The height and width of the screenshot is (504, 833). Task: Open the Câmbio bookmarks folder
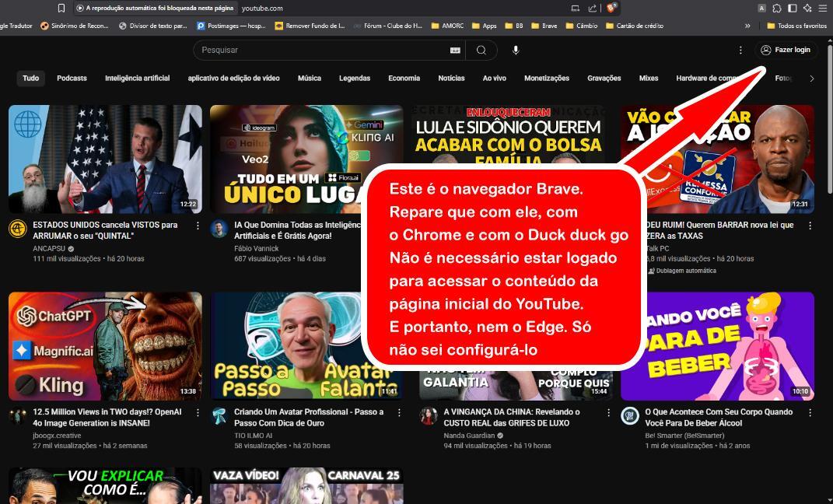coord(582,26)
